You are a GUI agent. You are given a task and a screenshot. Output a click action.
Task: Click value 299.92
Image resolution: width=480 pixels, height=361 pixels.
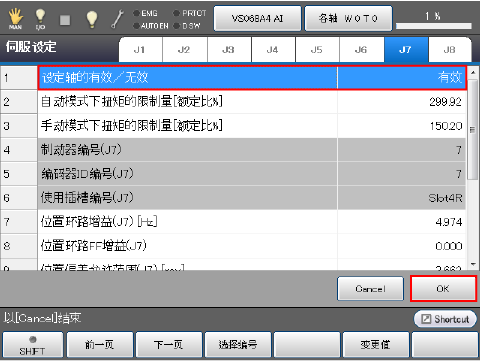pos(445,102)
